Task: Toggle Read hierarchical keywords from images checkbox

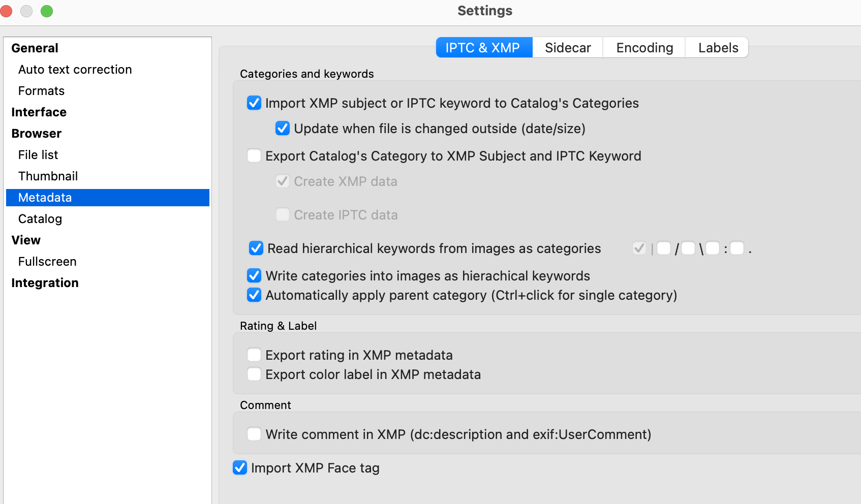Action: pyautogui.click(x=256, y=248)
